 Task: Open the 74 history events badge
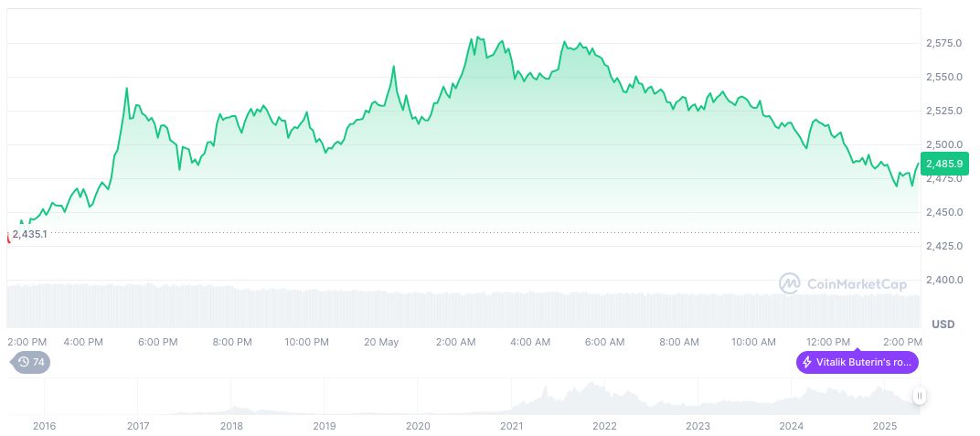(x=31, y=362)
